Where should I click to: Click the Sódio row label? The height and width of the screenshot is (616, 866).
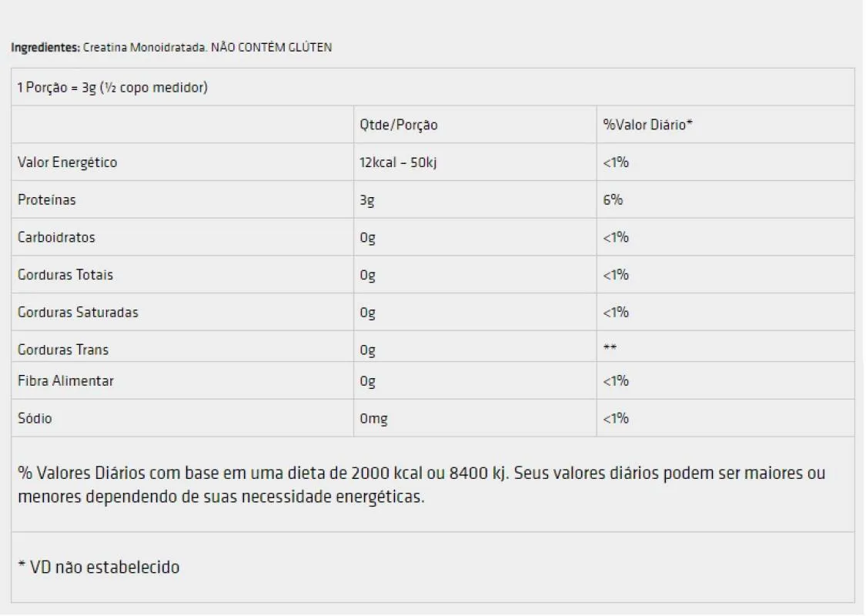point(35,419)
